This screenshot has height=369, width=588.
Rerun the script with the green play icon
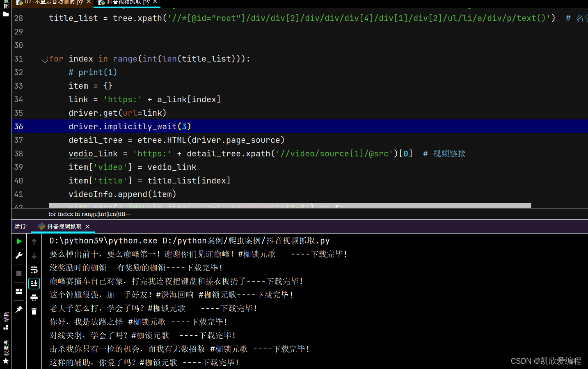[x=19, y=241]
